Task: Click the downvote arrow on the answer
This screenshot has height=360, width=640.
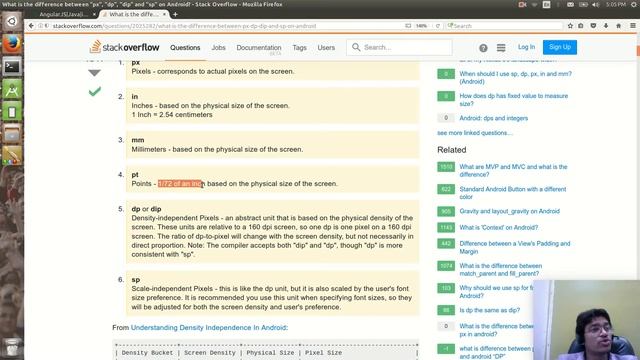Action: (x=94, y=73)
